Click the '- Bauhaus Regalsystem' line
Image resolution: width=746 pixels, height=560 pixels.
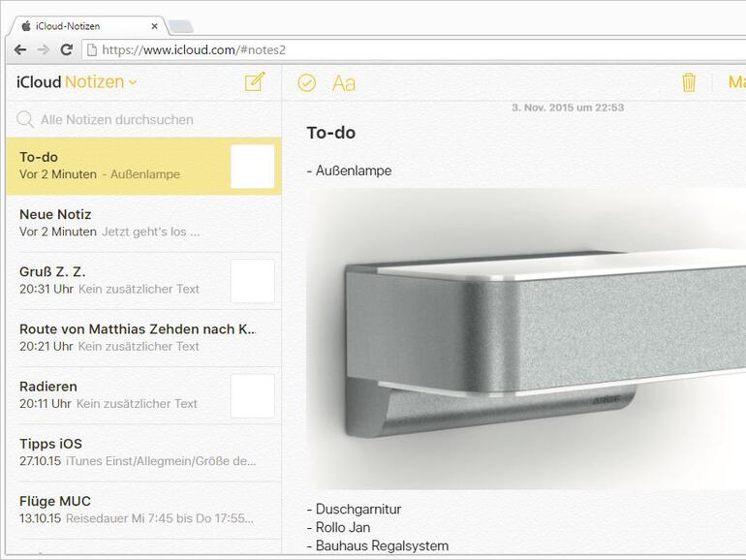coord(378,545)
